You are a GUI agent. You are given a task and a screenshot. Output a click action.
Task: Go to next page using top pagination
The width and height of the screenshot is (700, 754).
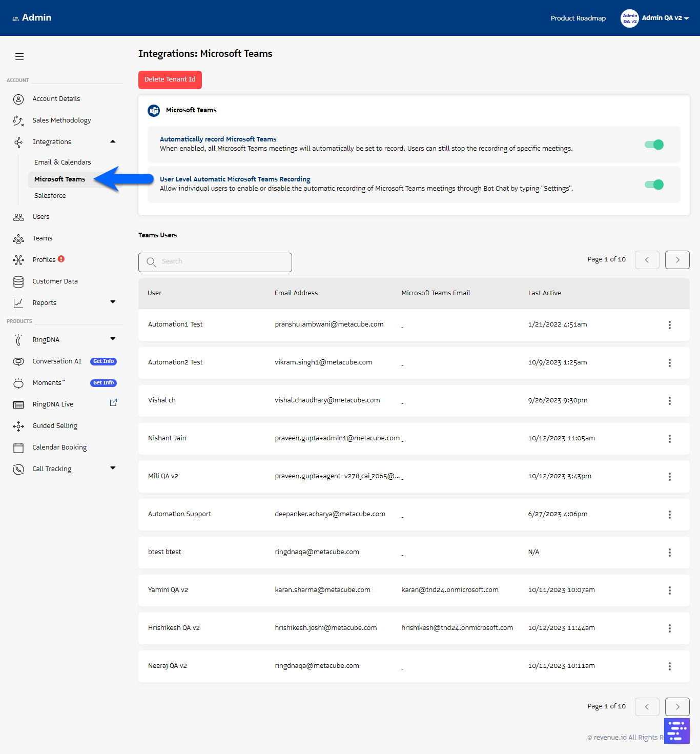(x=677, y=260)
